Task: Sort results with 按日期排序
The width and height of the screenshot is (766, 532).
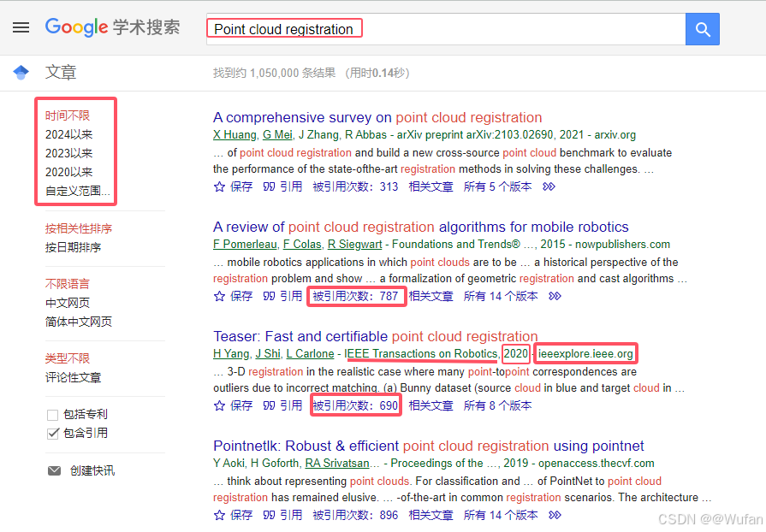Action: 73,247
